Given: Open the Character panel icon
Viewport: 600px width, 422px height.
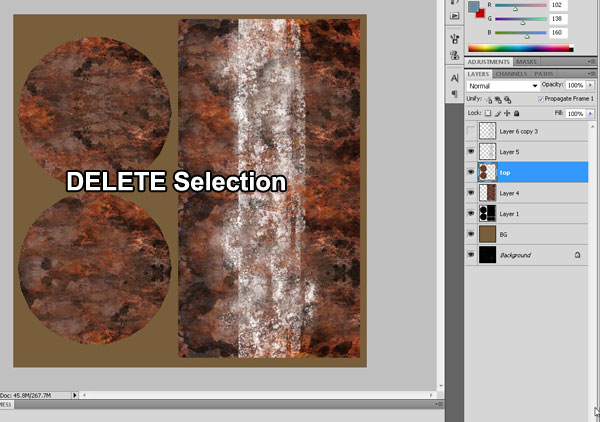Looking at the screenshot, I should pos(454,76).
